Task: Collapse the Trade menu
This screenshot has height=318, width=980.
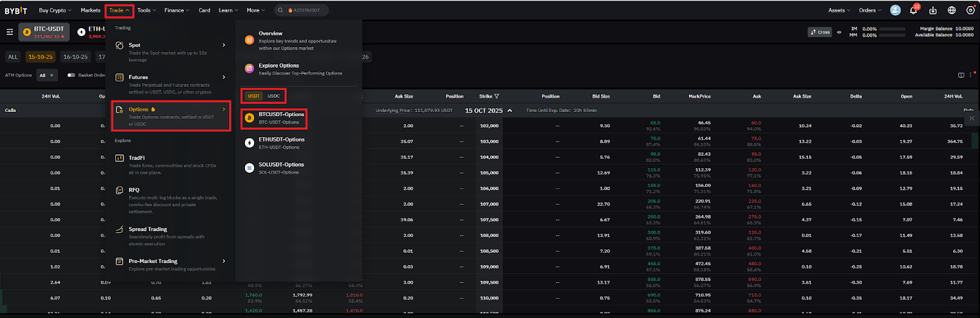Action: coord(119,10)
